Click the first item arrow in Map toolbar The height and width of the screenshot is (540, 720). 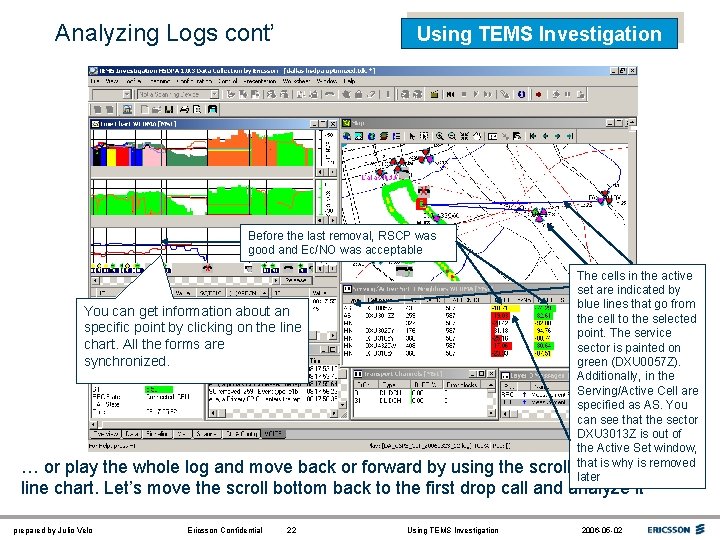coord(533,136)
